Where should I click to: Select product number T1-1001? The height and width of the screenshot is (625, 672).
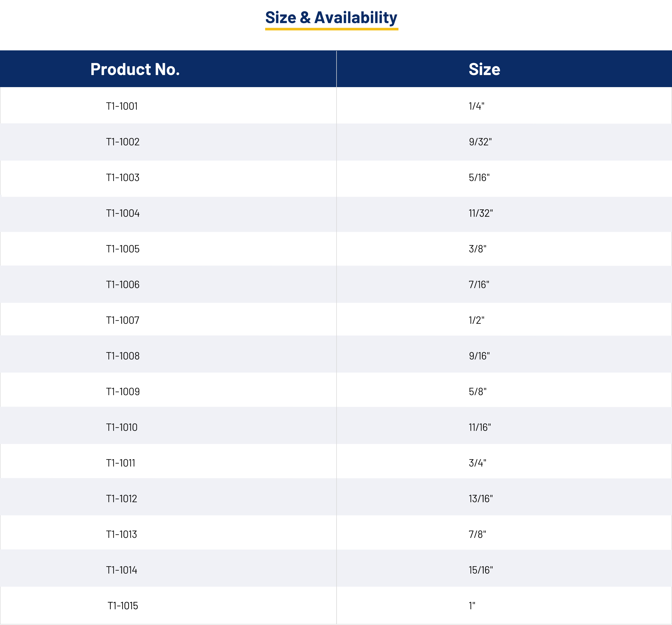[122, 106]
